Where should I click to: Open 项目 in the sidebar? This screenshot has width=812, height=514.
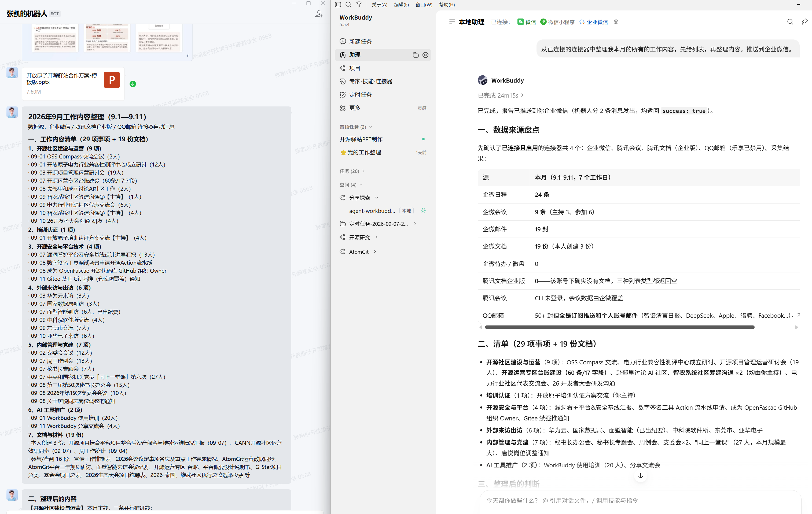(383, 68)
